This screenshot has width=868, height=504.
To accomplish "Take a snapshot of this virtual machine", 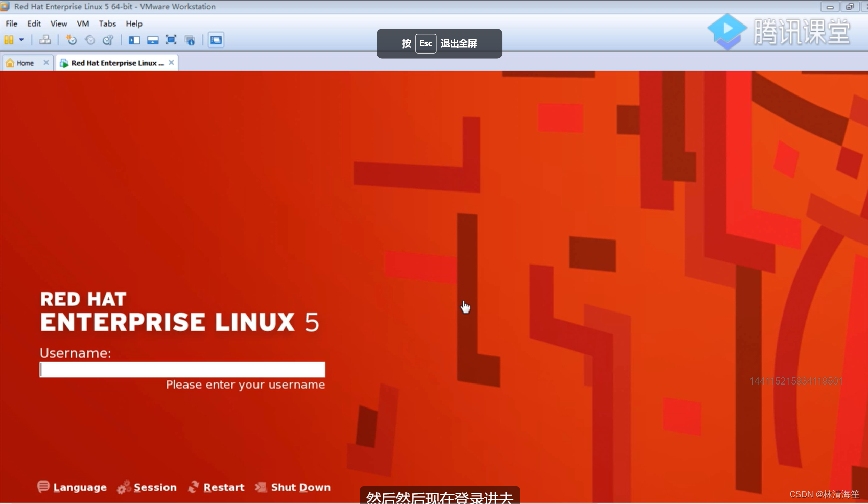I will pos(71,40).
